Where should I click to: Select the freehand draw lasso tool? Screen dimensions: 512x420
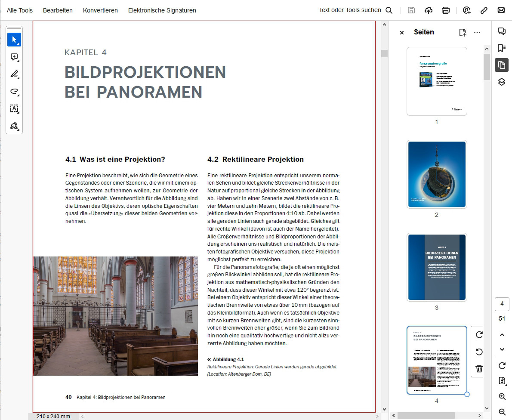click(x=14, y=92)
